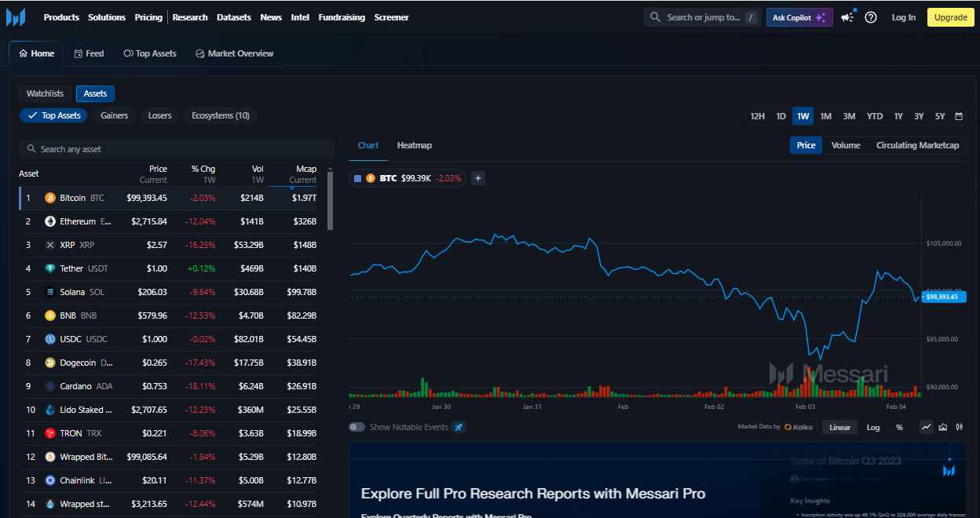
Task: Open the Products menu dropdown
Action: click(x=61, y=17)
